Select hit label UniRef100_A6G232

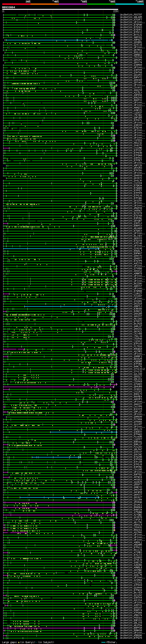[x=131, y=143]
